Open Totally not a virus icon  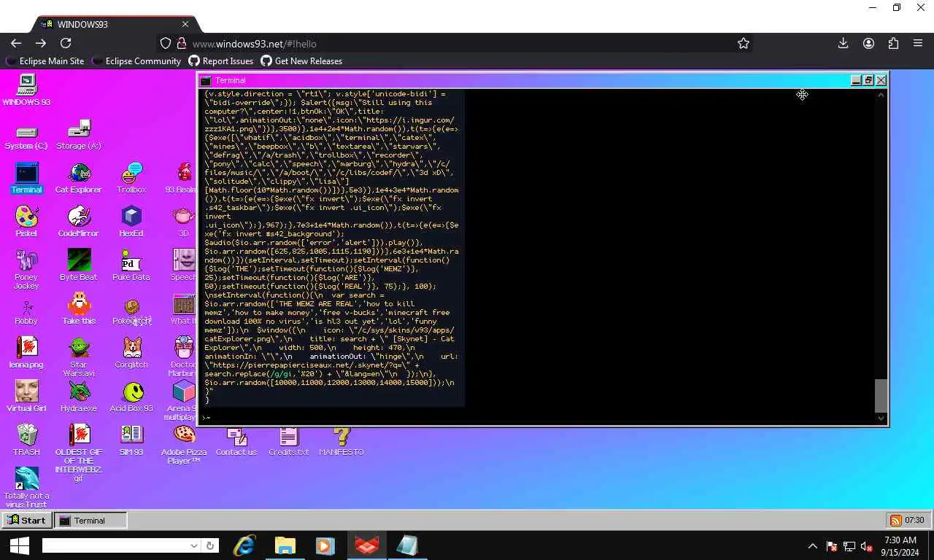click(x=26, y=487)
